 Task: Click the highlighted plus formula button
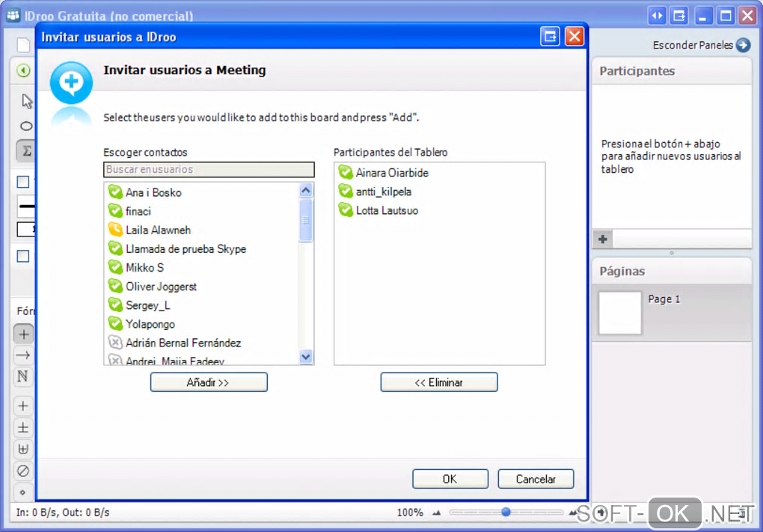(23, 334)
